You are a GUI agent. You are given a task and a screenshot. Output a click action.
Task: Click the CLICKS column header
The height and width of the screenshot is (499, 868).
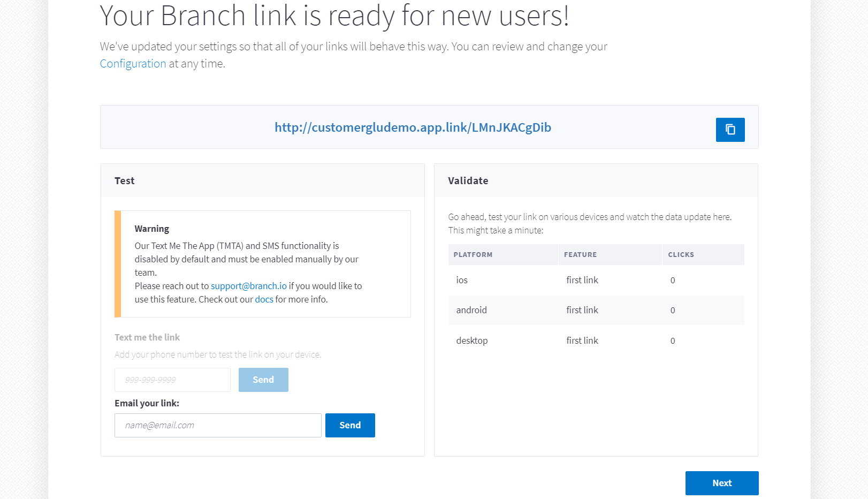coord(681,255)
